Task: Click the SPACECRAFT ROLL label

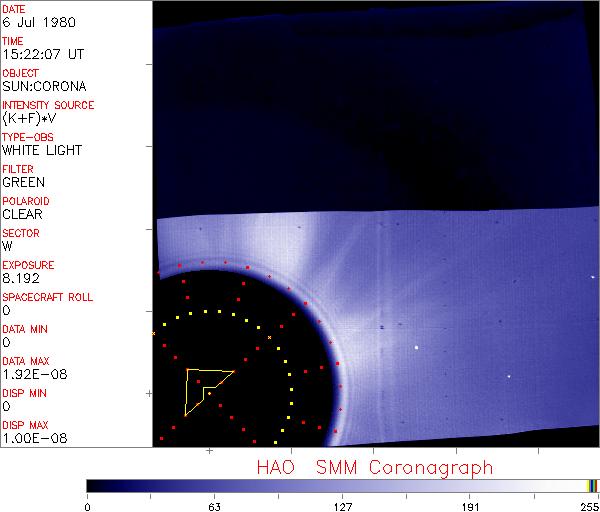Action: coord(47,297)
